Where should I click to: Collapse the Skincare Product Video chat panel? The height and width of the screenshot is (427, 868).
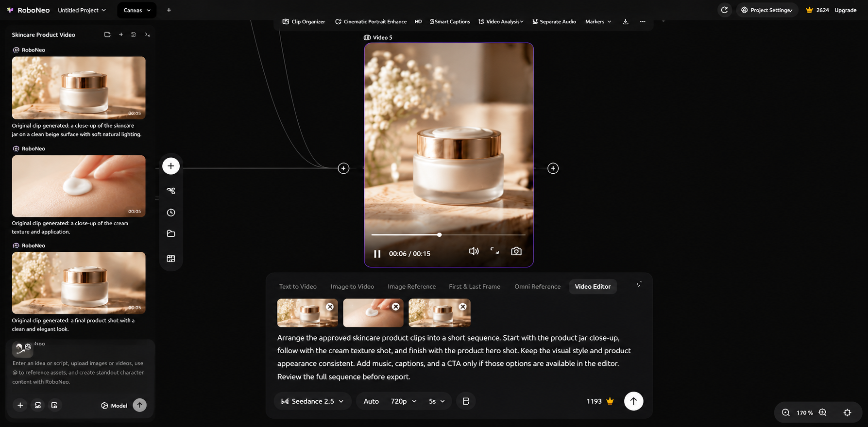[x=147, y=34]
